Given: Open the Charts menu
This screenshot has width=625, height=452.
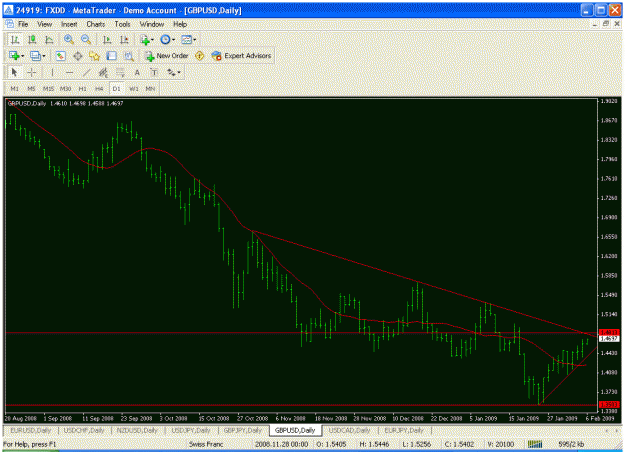Looking at the screenshot, I should (96, 24).
